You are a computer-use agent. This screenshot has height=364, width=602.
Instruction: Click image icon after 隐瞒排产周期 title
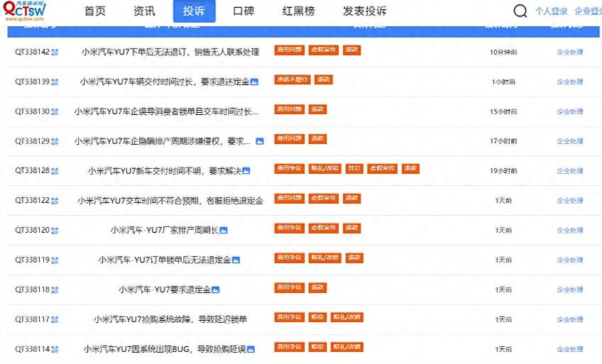pos(260,141)
